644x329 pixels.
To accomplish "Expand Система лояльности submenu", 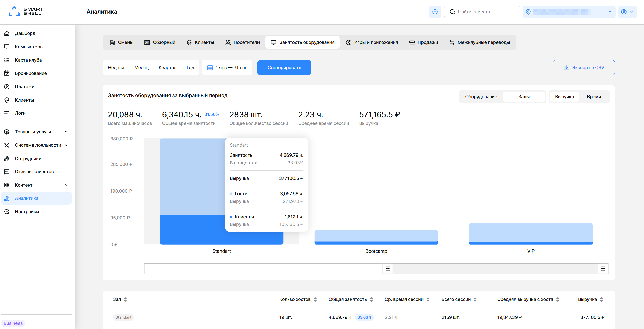I will click(x=36, y=145).
